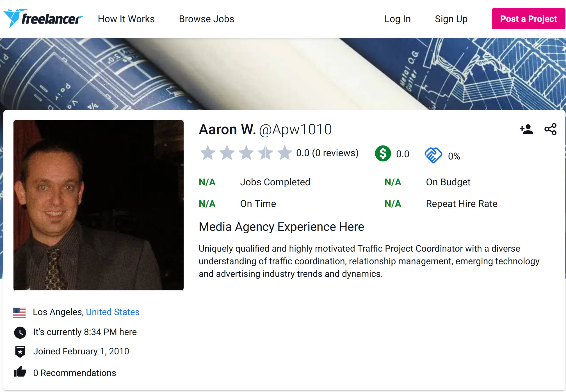
Task: Click the Post a Project button
Action: [x=528, y=19]
